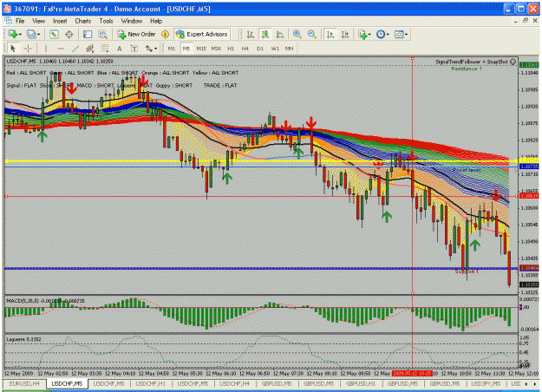Switch timeframe to H4
The width and height of the screenshot is (542, 392).
pyautogui.click(x=245, y=49)
